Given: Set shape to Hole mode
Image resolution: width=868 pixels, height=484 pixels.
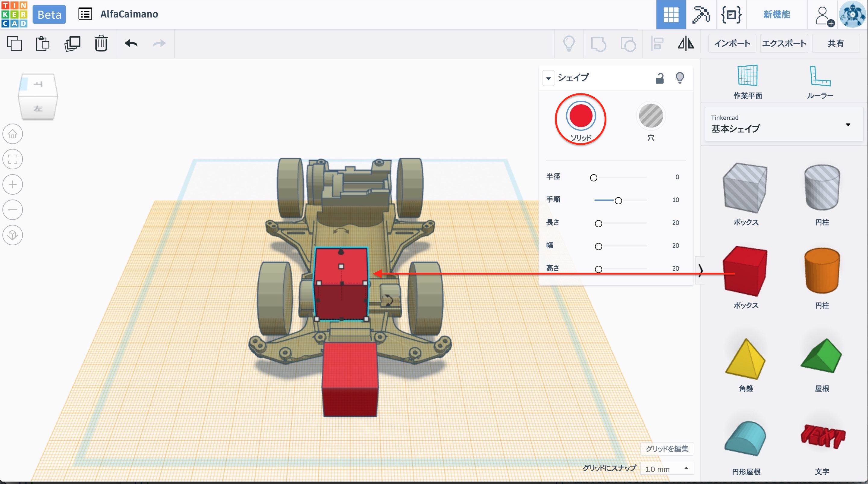Looking at the screenshot, I should coord(651,116).
